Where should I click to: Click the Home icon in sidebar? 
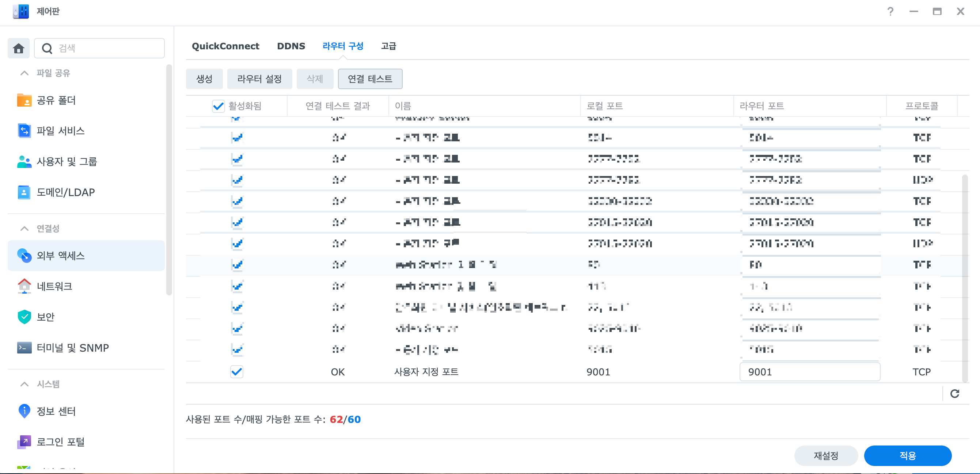(18, 48)
